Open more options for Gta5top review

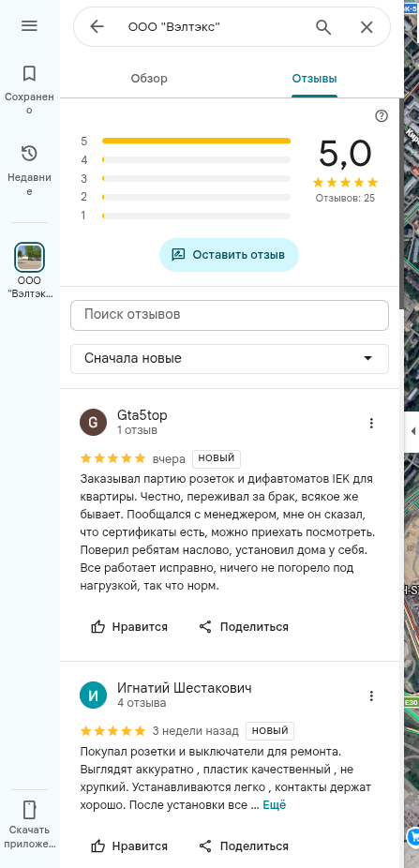(x=371, y=423)
